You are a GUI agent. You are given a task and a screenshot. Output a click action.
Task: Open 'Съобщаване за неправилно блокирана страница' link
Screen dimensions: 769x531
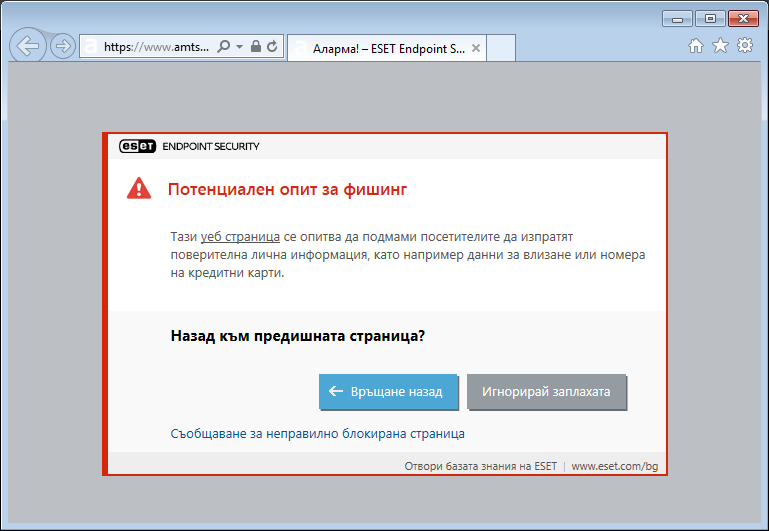pyautogui.click(x=317, y=433)
